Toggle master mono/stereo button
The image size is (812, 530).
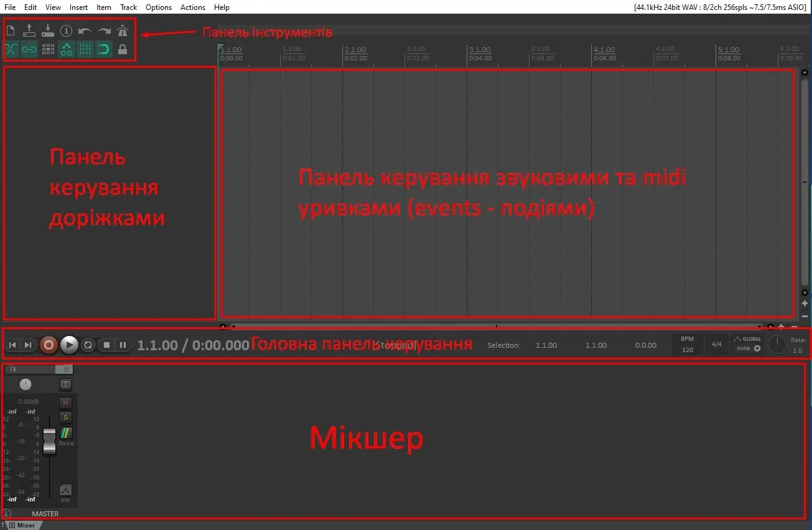(x=65, y=385)
